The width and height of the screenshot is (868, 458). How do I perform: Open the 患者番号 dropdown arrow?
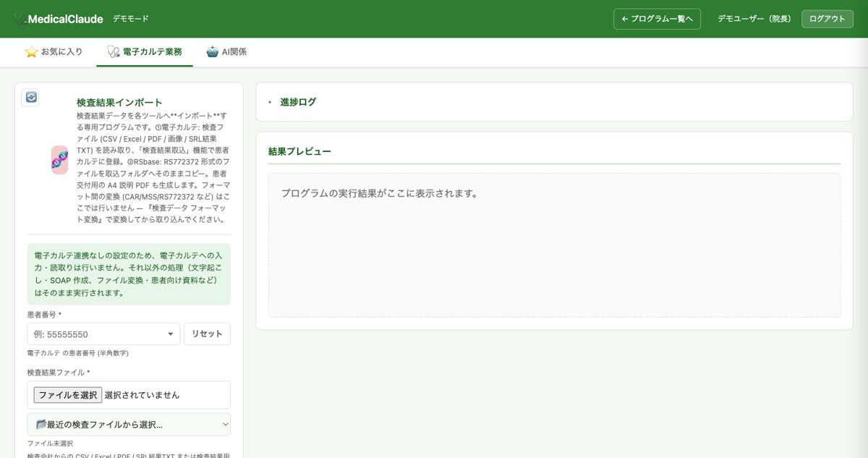click(170, 334)
